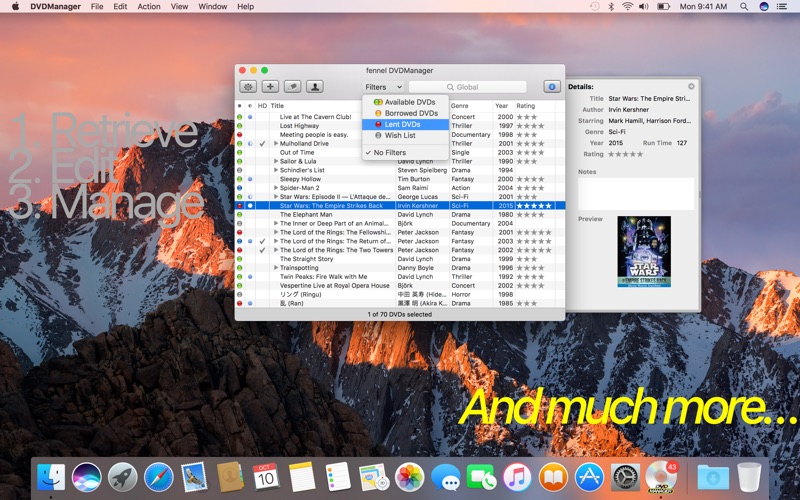Set rating stars in Details panel
Viewport: 800px width, 500px height.
click(x=626, y=154)
